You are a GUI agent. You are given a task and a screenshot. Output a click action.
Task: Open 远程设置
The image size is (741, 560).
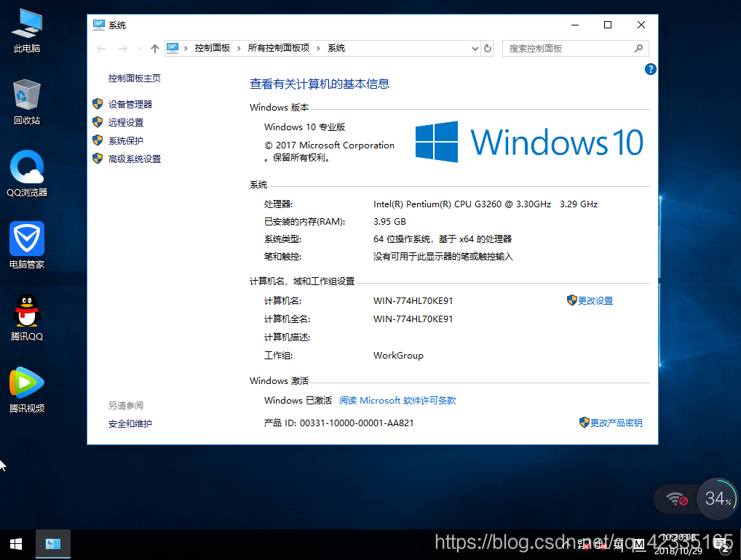[x=126, y=123]
